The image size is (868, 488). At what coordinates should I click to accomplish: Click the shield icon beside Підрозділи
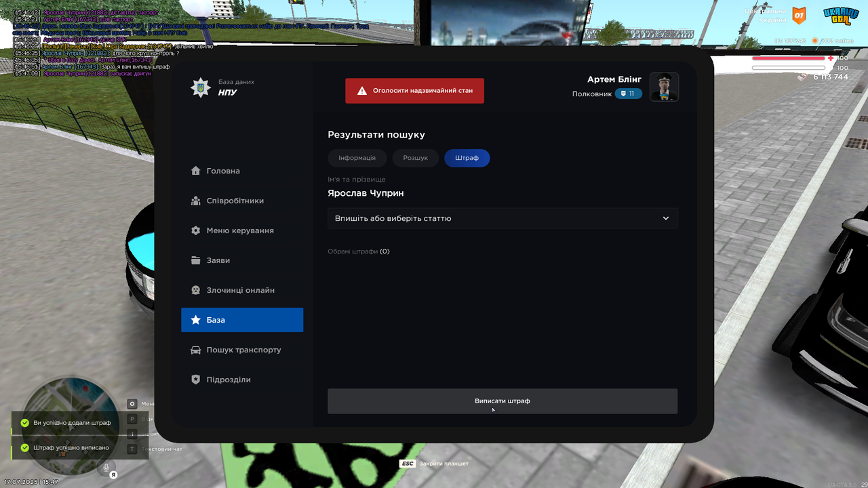(x=196, y=380)
